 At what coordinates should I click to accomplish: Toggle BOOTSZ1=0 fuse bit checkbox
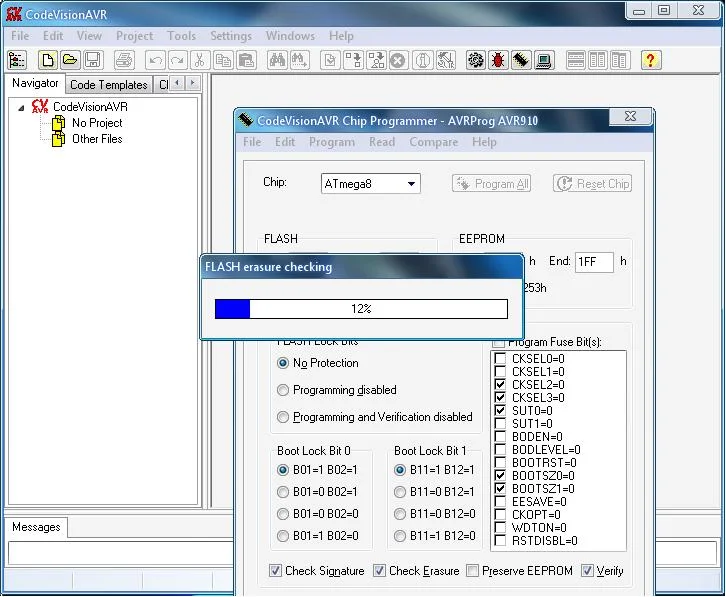(500, 488)
